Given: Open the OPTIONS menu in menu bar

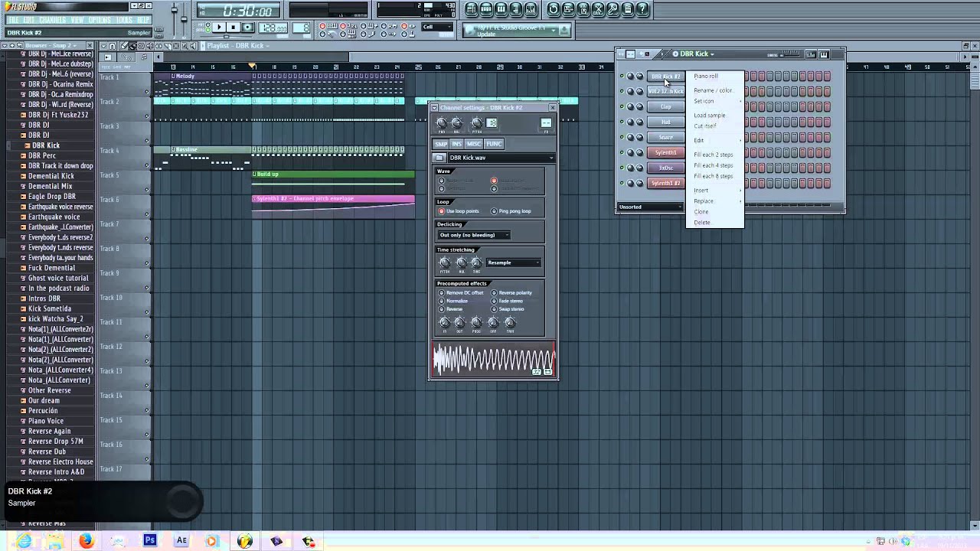Looking at the screenshot, I should 100,20.
